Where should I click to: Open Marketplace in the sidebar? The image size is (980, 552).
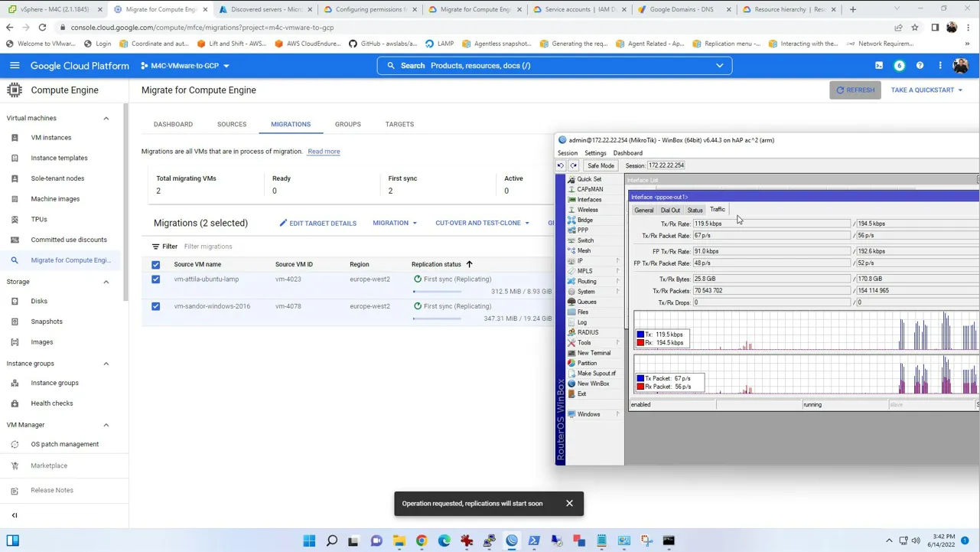tap(49, 465)
